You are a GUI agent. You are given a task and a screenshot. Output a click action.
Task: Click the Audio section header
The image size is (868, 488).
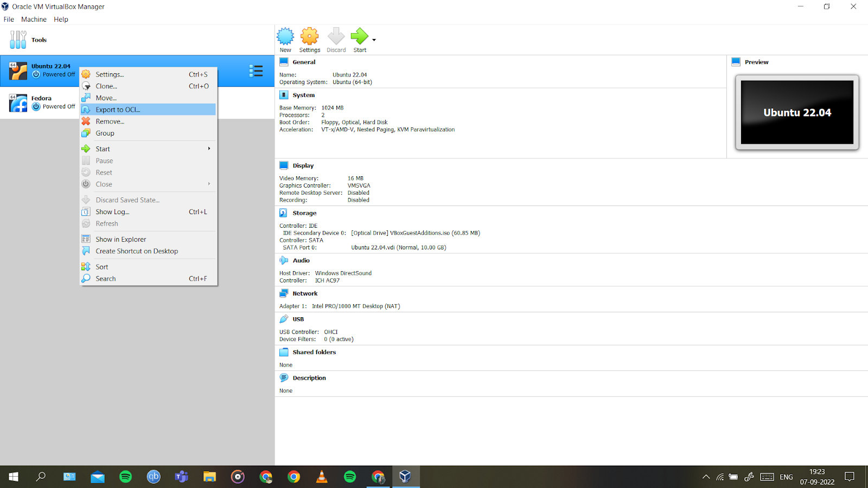click(x=301, y=261)
